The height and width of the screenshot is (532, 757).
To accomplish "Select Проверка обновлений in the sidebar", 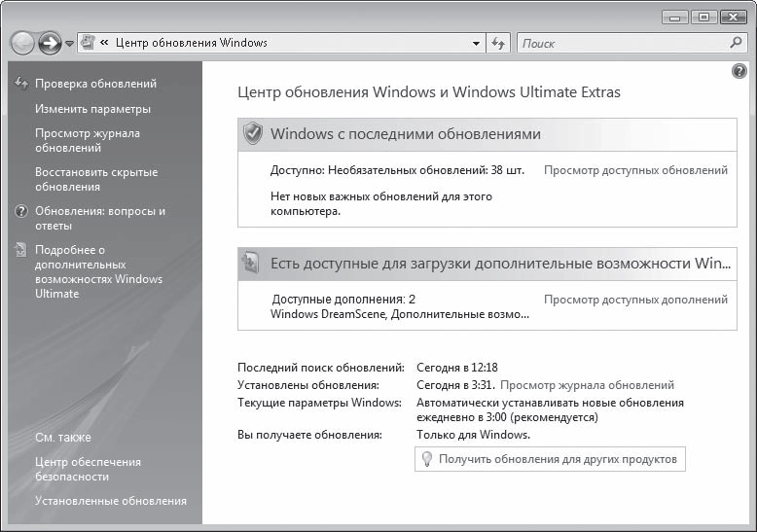I will tap(95, 84).
